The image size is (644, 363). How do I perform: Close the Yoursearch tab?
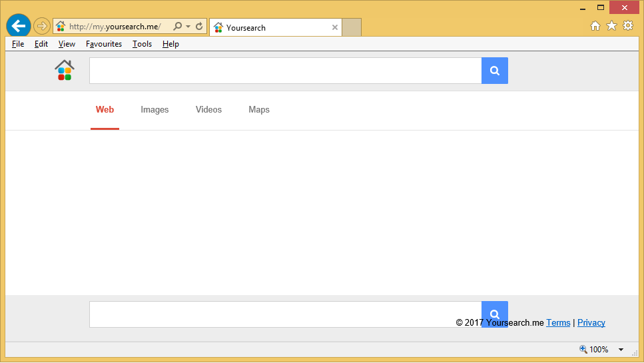(x=335, y=27)
